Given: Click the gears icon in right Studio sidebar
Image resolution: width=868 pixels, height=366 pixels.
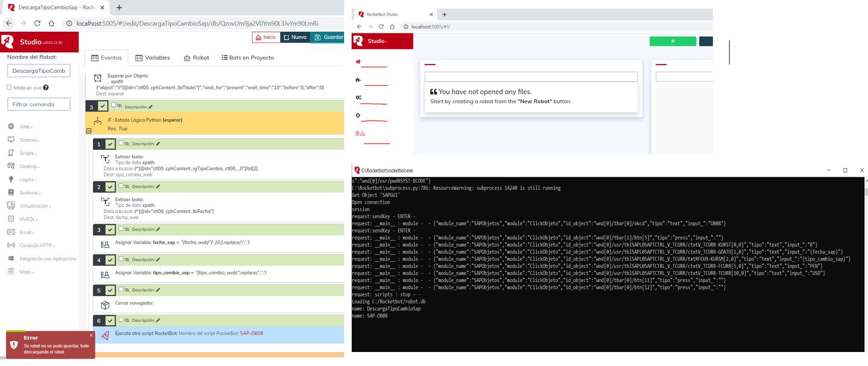Looking at the screenshot, I should pyautogui.click(x=358, y=98).
